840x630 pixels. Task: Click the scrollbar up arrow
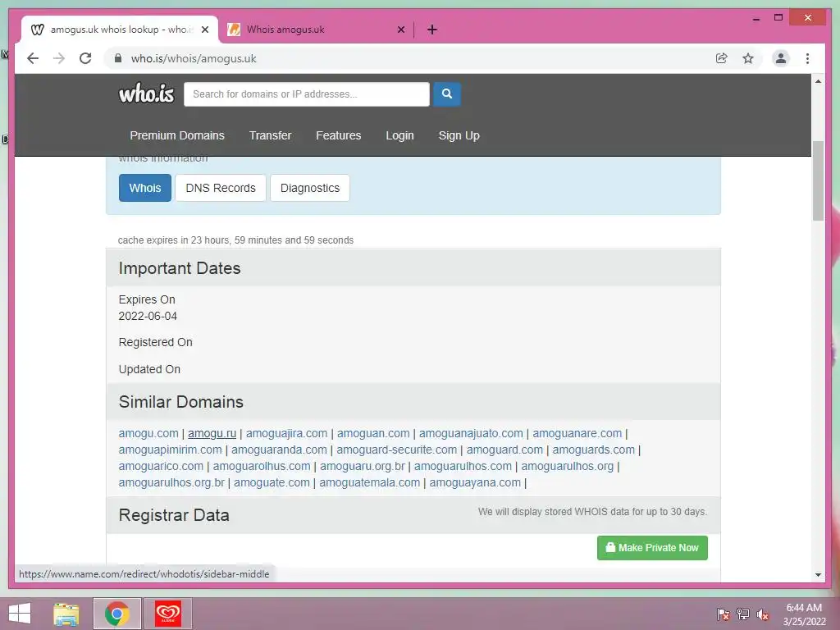pos(818,81)
